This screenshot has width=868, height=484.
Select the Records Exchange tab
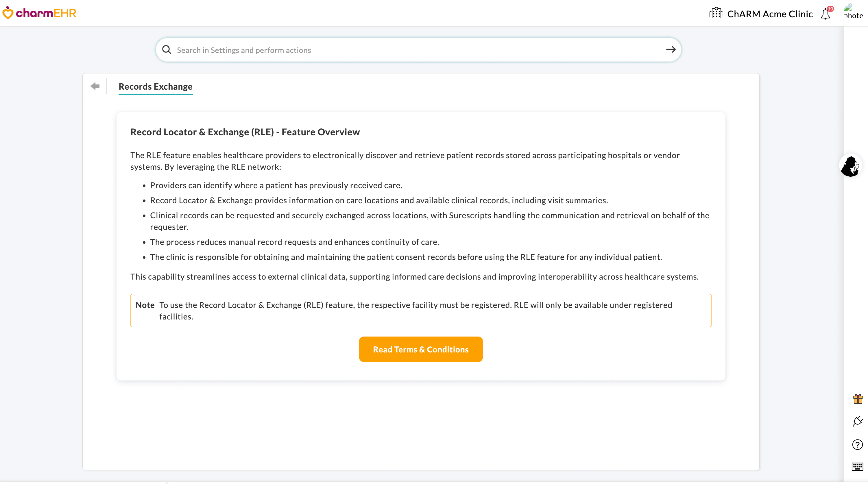click(155, 87)
